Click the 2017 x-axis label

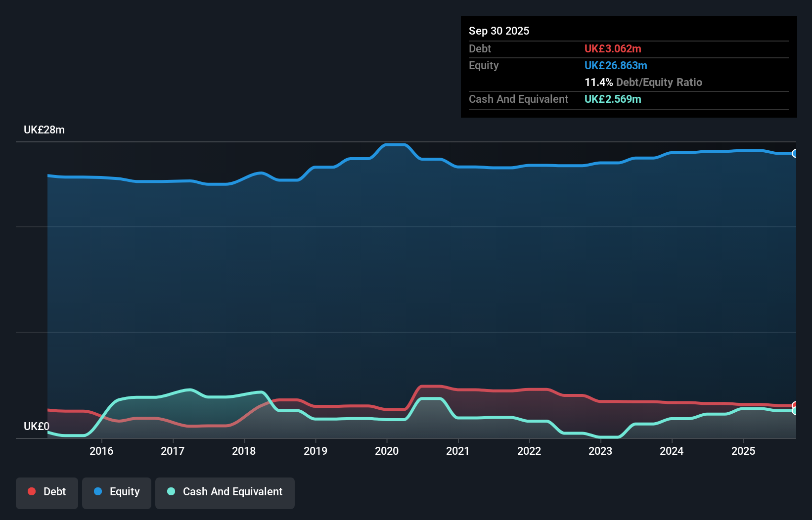click(x=173, y=451)
